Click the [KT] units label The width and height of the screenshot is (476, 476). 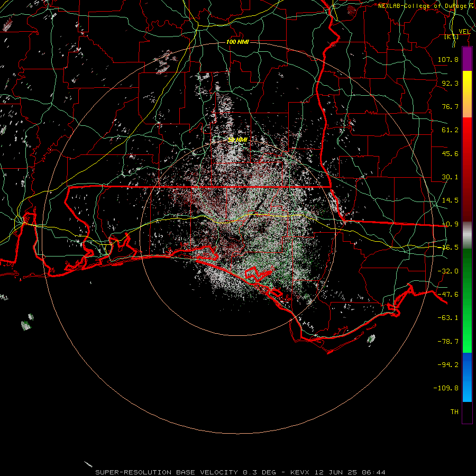[452, 37]
